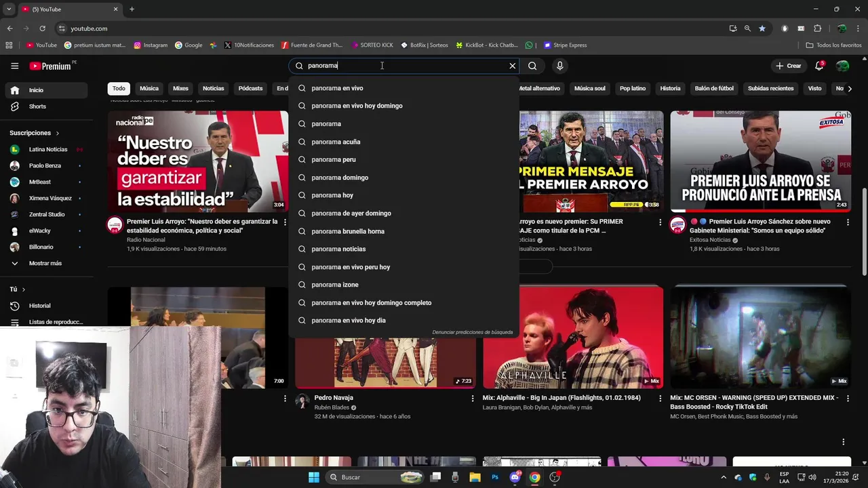Start voice search with the microphone

(x=559, y=66)
